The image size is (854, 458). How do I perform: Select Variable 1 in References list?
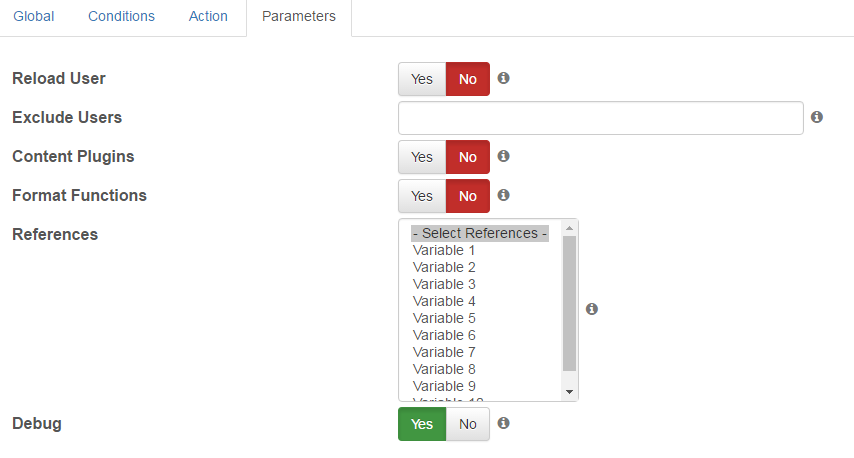tap(444, 250)
